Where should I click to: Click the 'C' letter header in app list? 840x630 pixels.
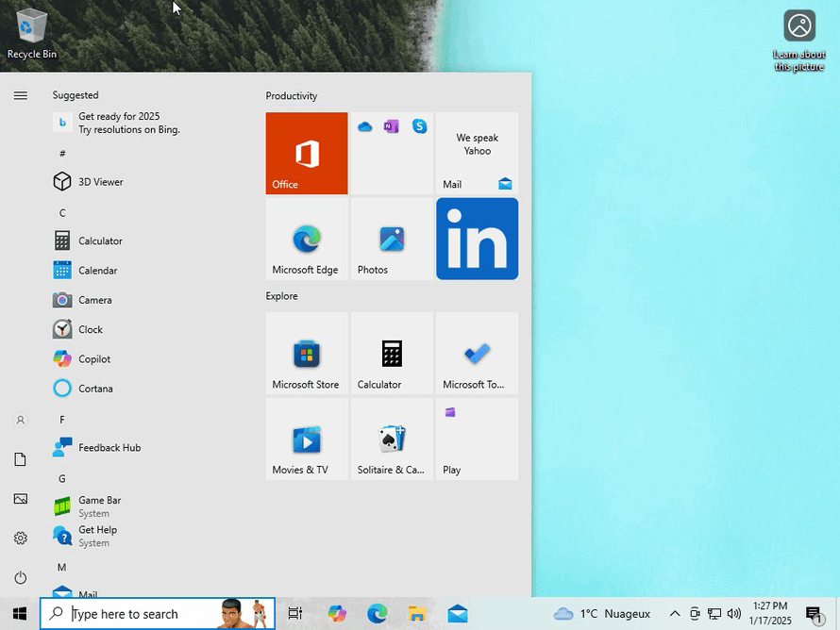click(x=62, y=213)
